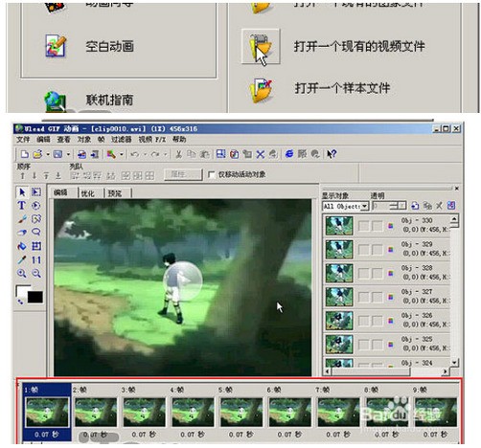Open the 过滤器 menu

[121, 140]
